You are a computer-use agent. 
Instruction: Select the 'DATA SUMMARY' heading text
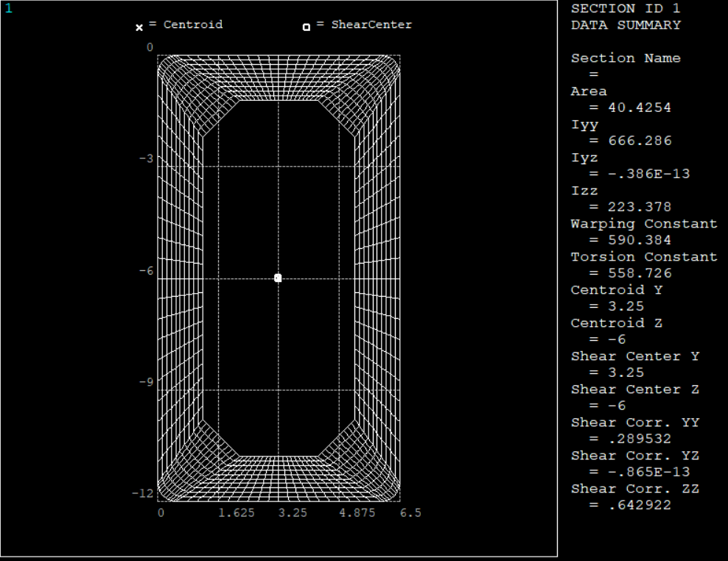point(626,25)
